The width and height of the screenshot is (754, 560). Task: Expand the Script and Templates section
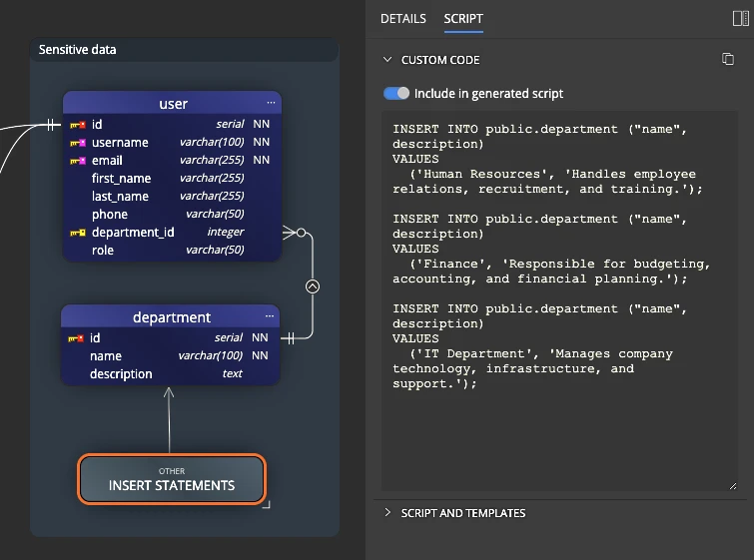(x=387, y=513)
